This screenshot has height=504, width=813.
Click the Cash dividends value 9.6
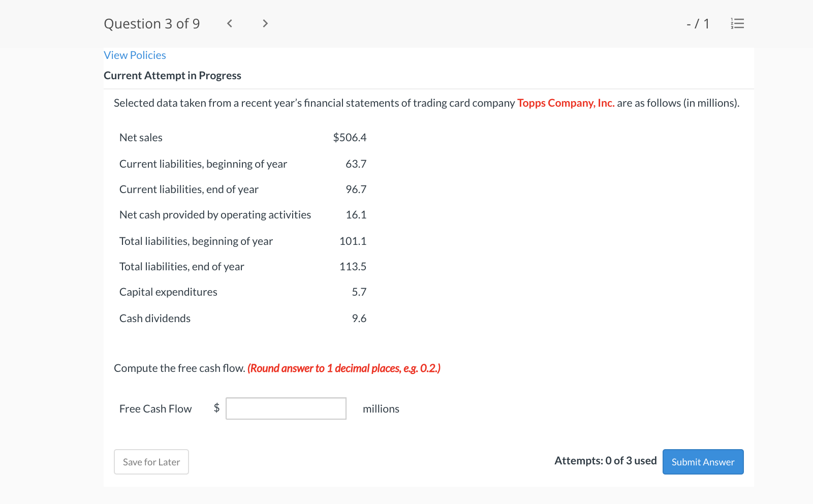click(x=359, y=318)
